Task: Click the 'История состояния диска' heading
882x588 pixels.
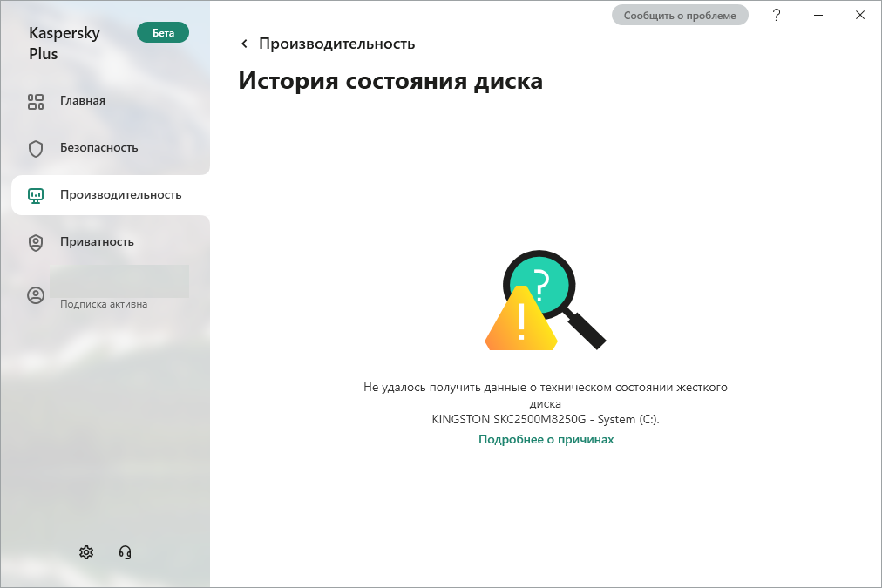Action: [390, 81]
